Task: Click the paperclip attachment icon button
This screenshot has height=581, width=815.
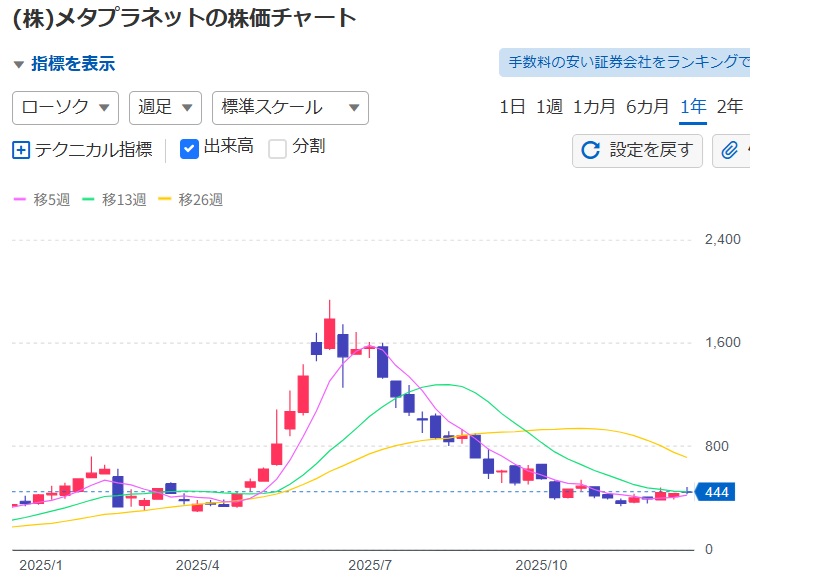Action: click(x=730, y=150)
